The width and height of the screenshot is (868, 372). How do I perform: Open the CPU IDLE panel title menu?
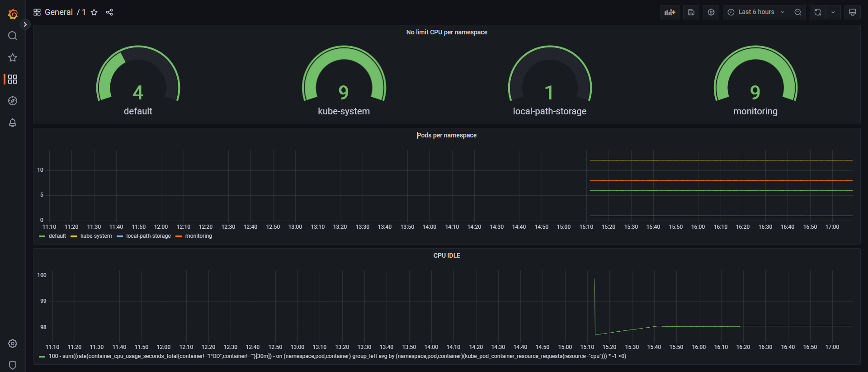point(447,255)
